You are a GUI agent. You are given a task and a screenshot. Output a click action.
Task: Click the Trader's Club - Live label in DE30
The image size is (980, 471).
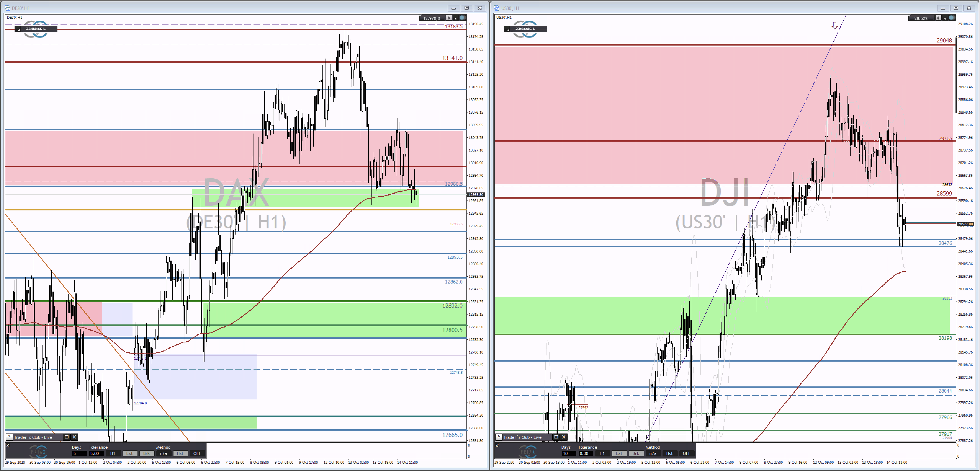(33, 437)
